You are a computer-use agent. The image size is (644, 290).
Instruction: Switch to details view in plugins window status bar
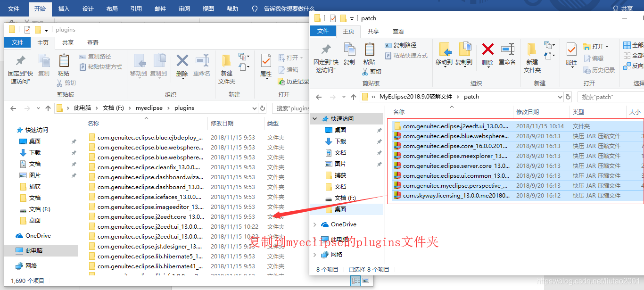click(356, 281)
